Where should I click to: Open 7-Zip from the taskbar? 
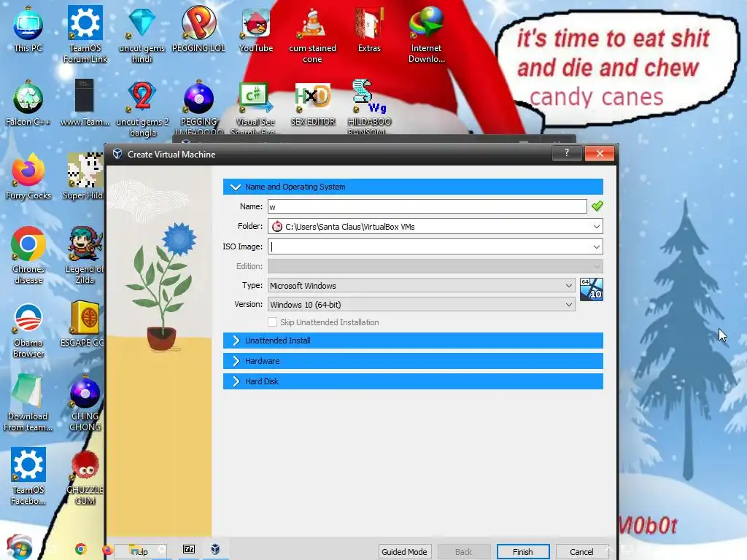pos(189,549)
